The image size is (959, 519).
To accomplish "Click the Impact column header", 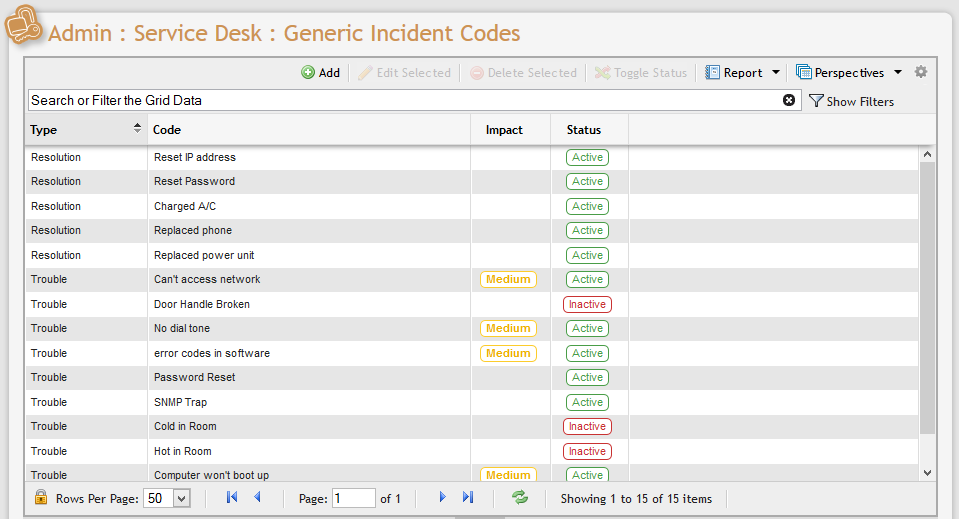I will (504, 130).
